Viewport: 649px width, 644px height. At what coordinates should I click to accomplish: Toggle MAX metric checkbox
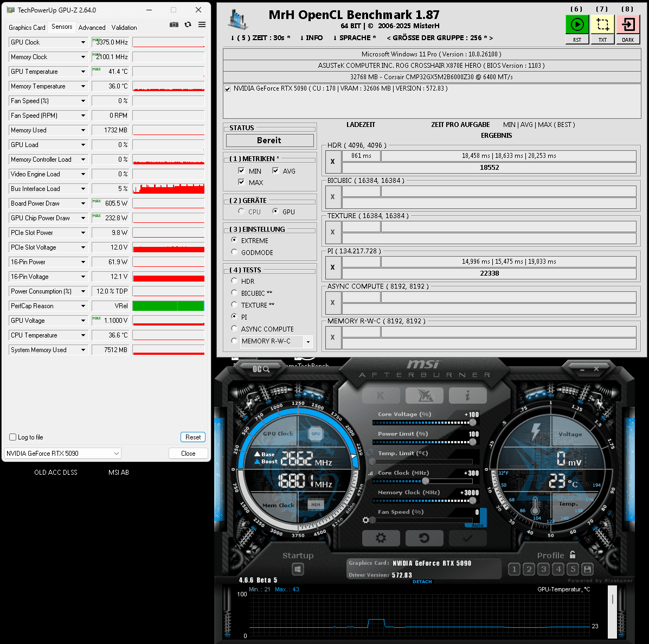pos(241,182)
